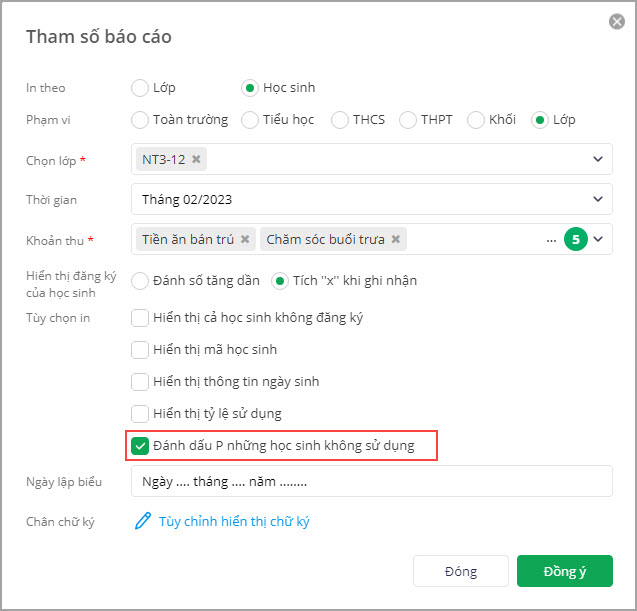Remove the NT3-12 class tag

[196, 159]
